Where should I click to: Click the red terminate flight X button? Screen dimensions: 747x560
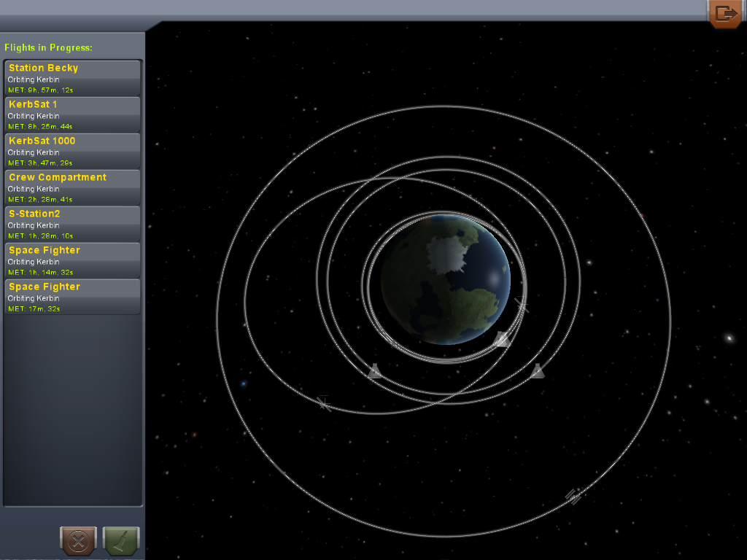pos(79,541)
